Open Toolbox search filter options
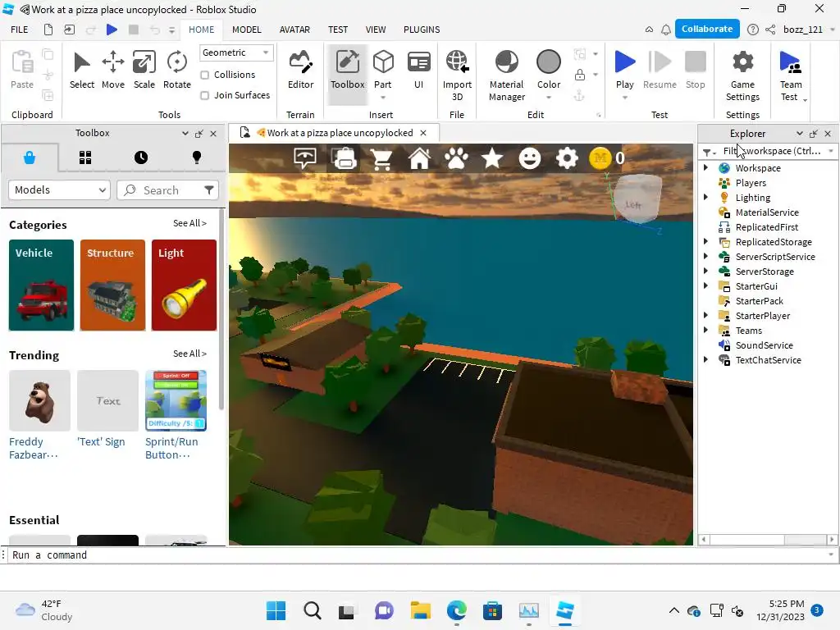The width and height of the screenshot is (840, 630). [209, 190]
